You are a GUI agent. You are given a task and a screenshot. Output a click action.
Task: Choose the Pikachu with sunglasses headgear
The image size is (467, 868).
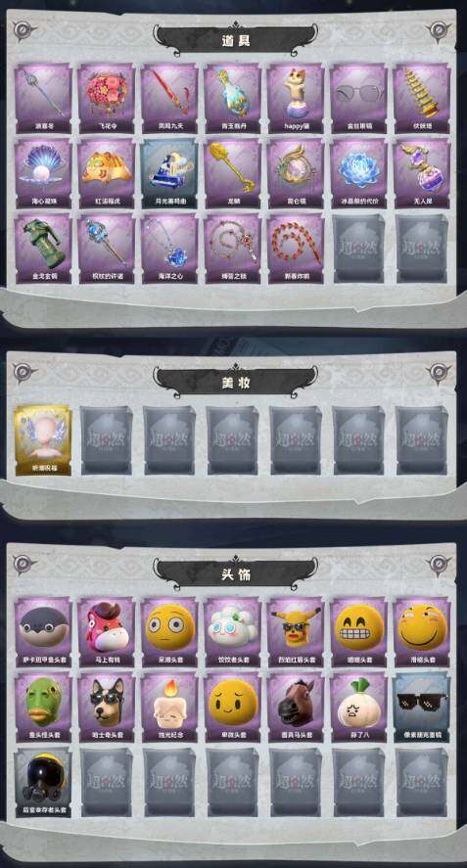tap(296, 631)
